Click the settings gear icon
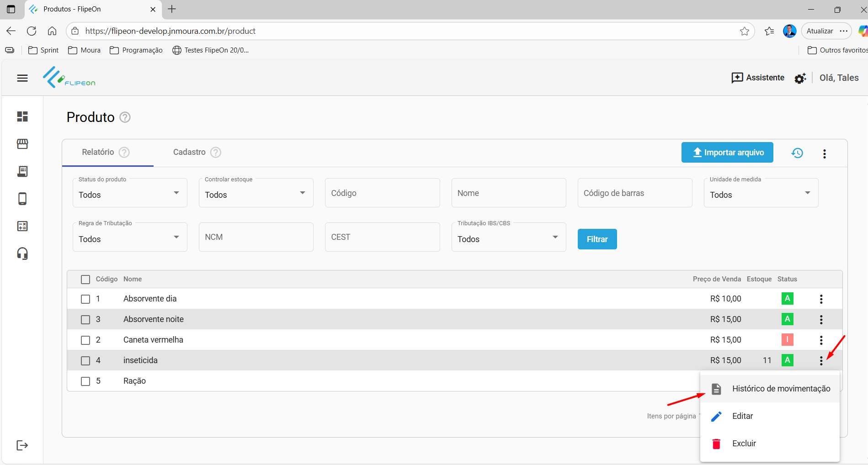The image size is (868, 465). pos(800,79)
